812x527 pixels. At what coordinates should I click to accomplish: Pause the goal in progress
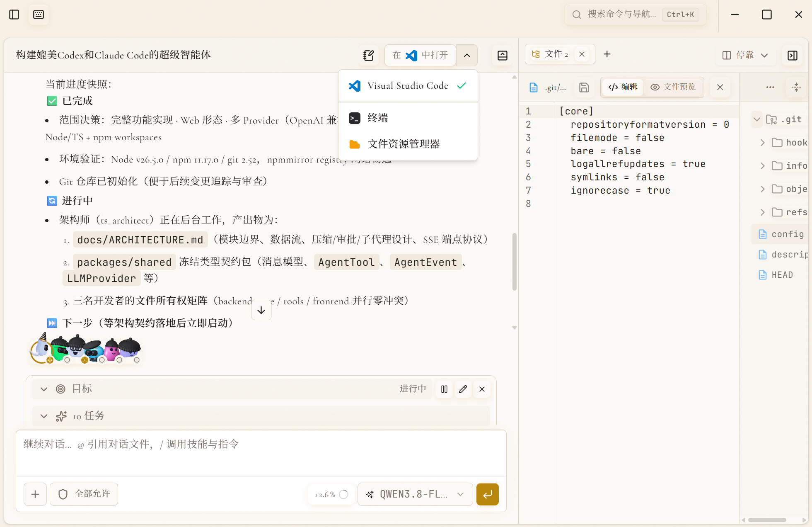coord(444,389)
